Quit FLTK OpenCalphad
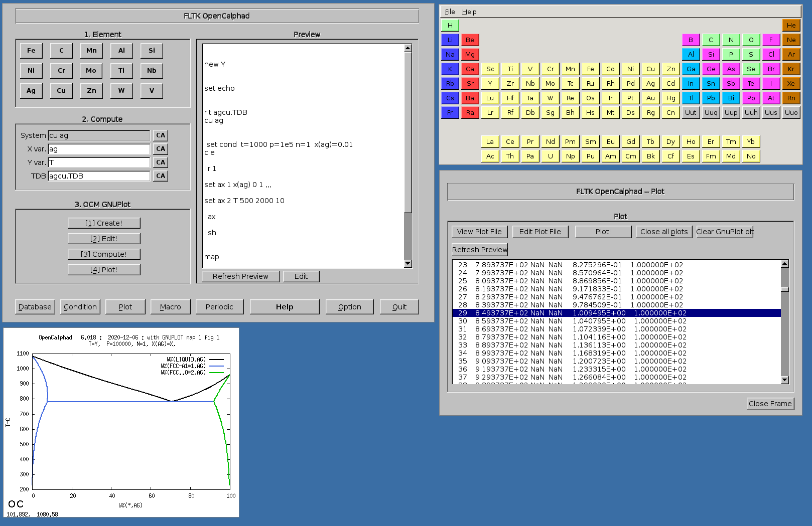 coord(399,307)
